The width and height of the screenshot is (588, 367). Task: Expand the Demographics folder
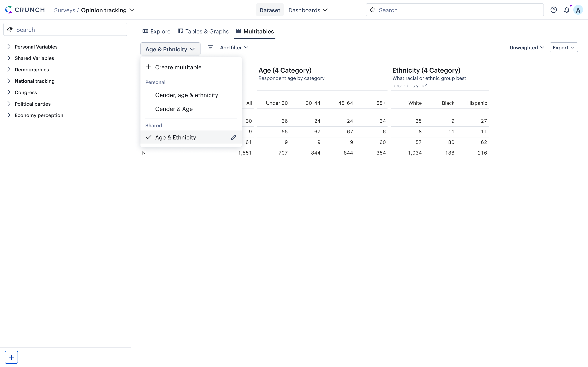[x=32, y=70]
